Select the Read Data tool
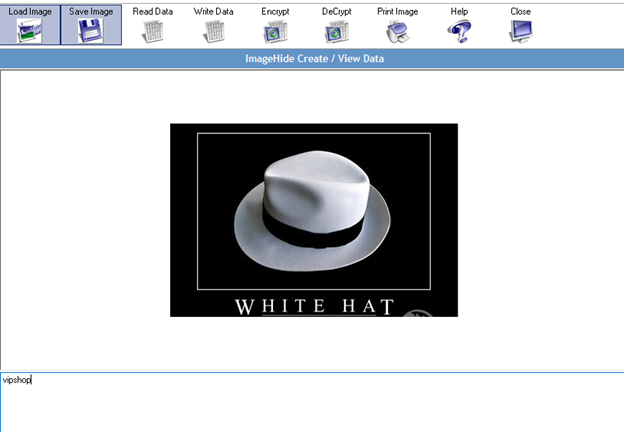 (152, 25)
